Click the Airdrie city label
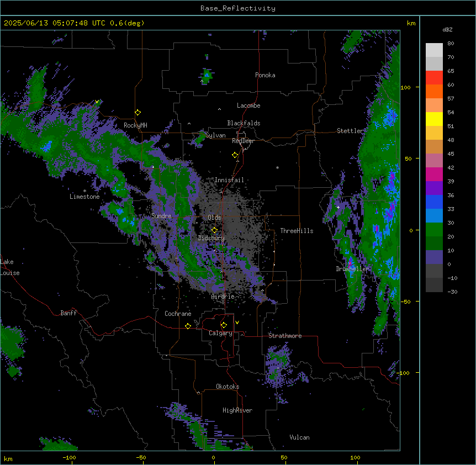The height and width of the screenshot is (465, 476). pos(223,297)
